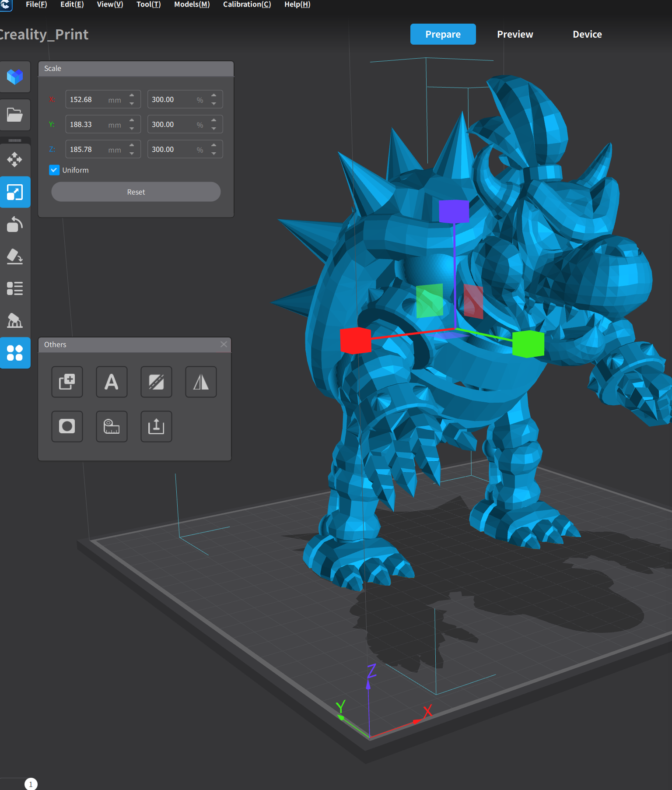Click the red X-axis scale handle
The width and height of the screenshot is (672, 790).
(355, 340)
